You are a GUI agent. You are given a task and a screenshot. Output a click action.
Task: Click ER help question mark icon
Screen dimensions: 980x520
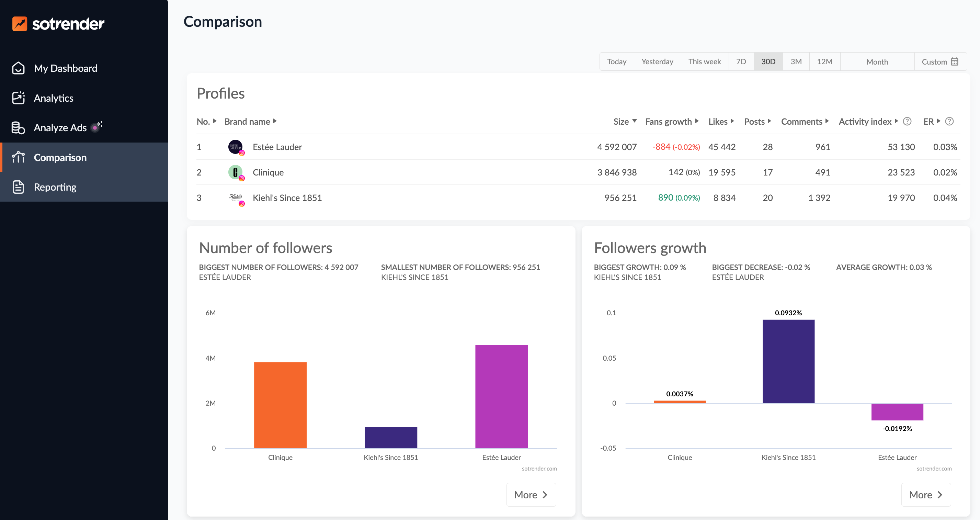pos(949,121)
